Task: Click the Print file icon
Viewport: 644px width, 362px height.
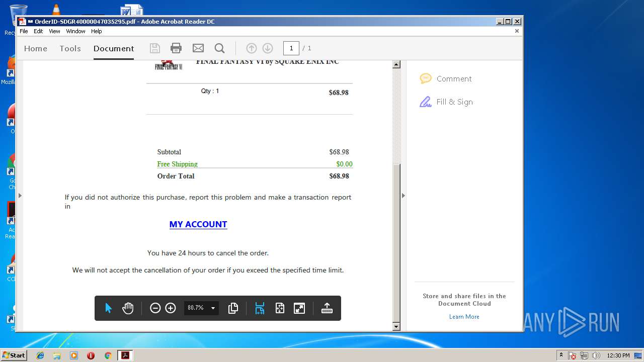Action: pos(176,48)
